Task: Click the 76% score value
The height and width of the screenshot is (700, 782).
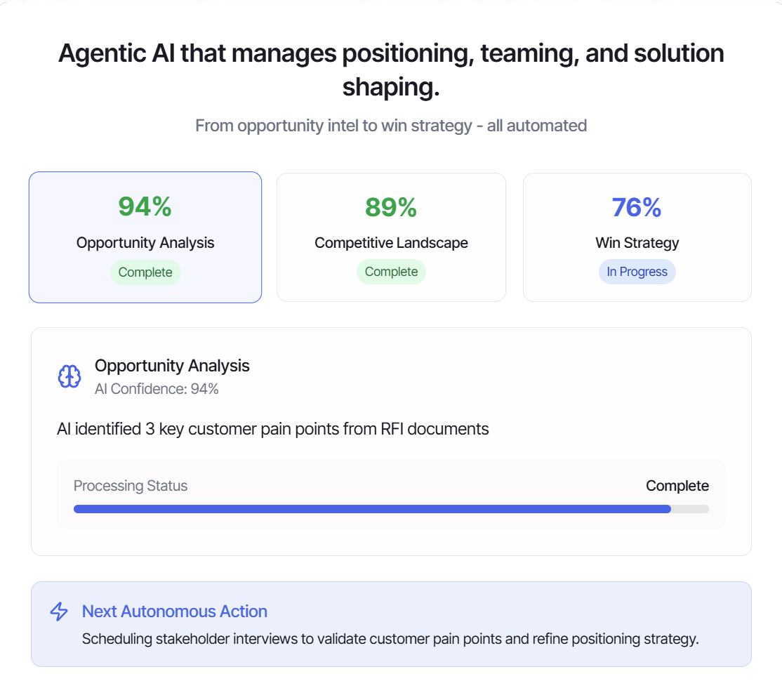Action: (x=637, y=207)
